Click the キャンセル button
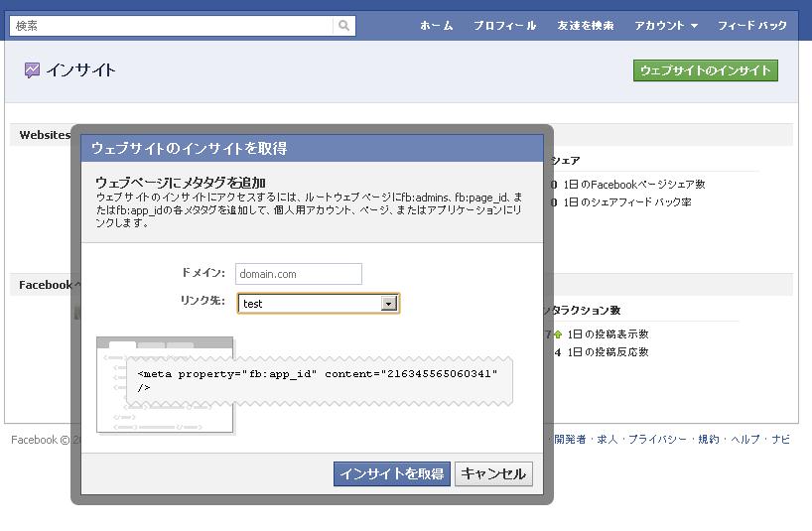 pos(493,473)
